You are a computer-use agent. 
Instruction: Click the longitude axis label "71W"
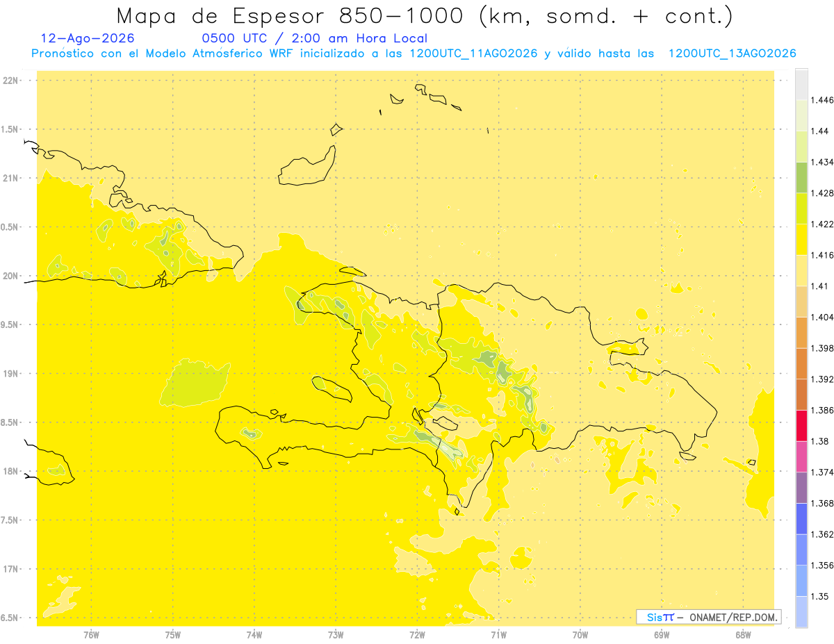point(498,635)
